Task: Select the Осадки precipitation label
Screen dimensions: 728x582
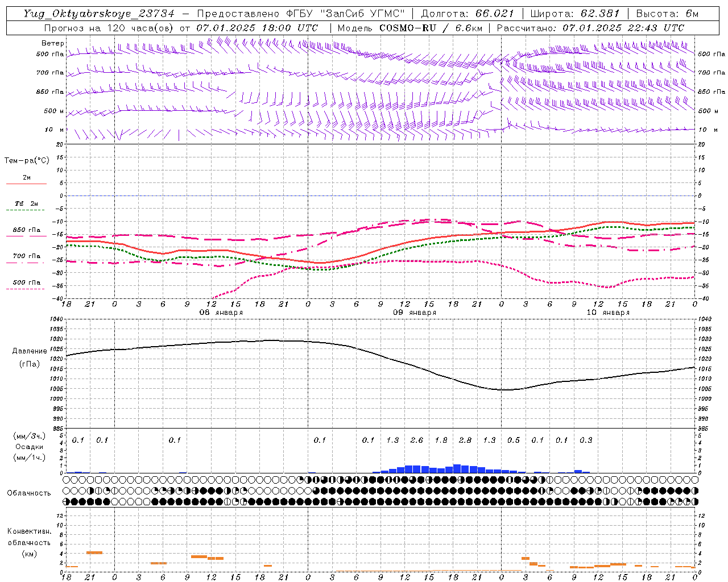Action: (30, 447)
